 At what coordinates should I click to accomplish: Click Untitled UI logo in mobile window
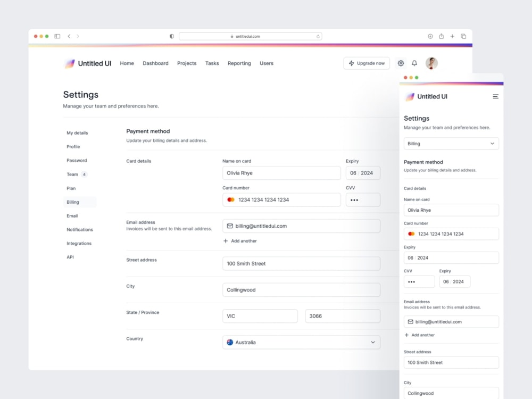click(427, 97)
